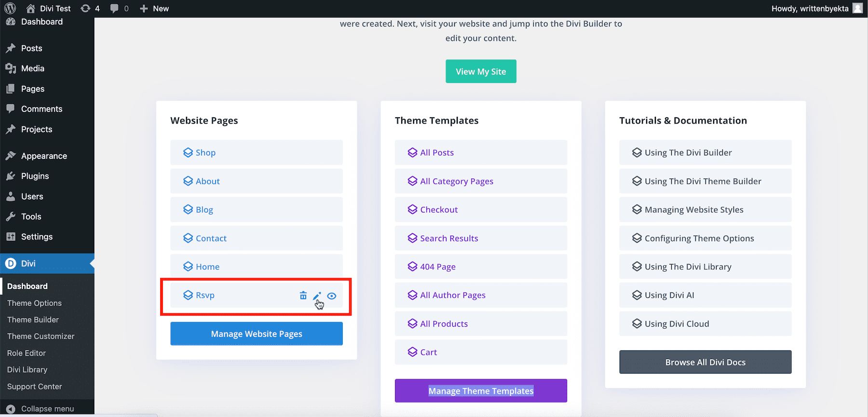Open the Home website page

257,266
